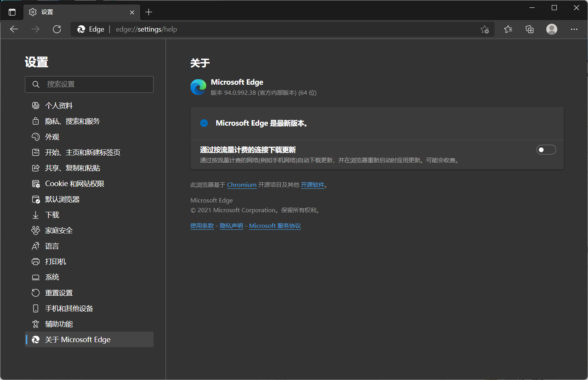Close the 设置 tab
Viewport: 588px width, 380px height.
(x=132, y=12)
